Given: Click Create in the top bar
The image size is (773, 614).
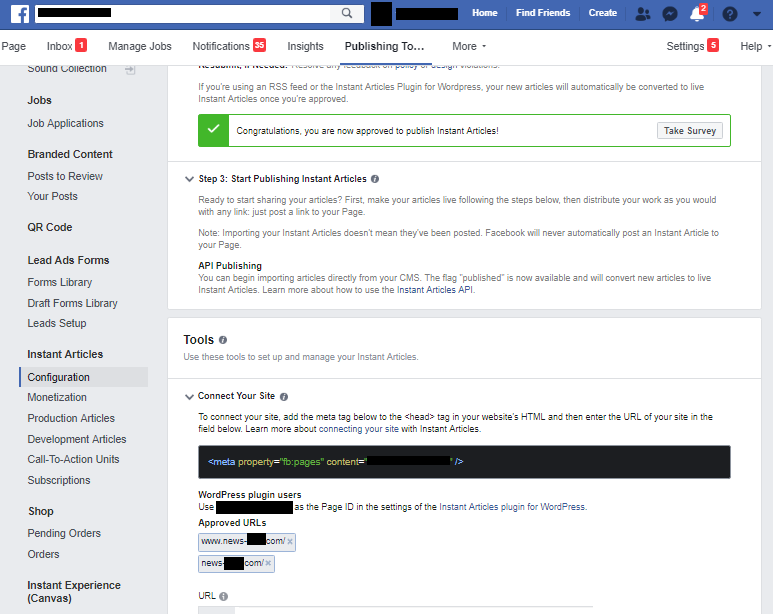Looking at the screenshot, I should pyautogui.click(x=602, y=13).
